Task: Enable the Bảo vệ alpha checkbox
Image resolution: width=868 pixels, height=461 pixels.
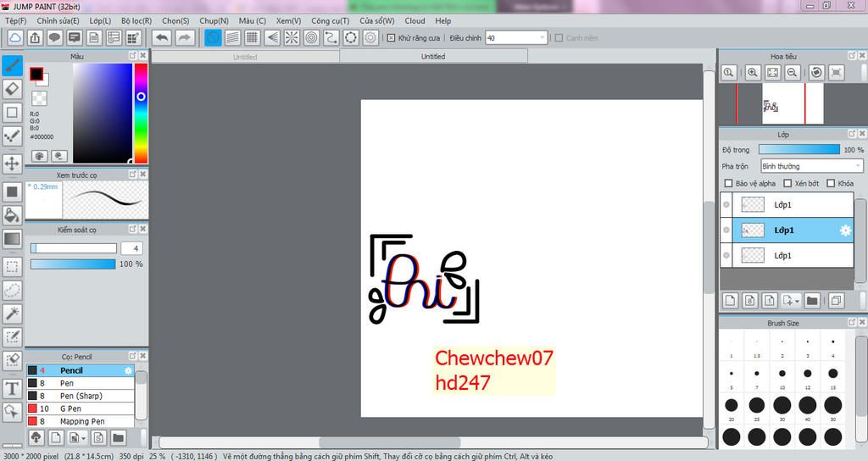Action: 728,183
